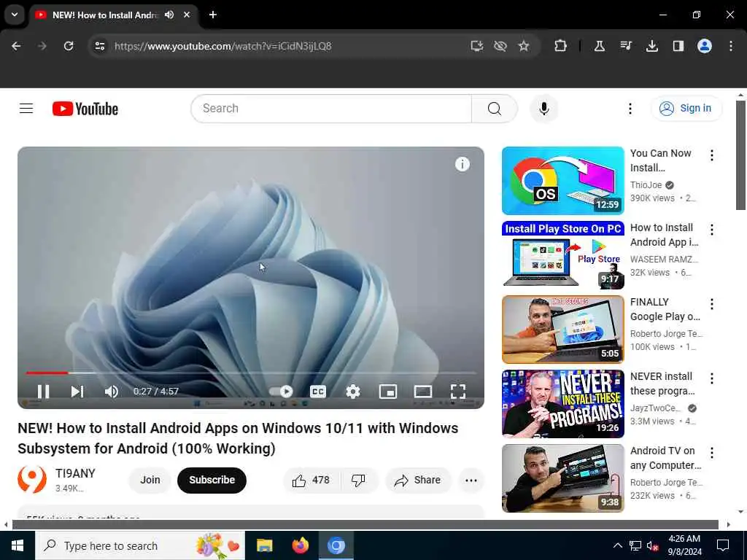Open TI9ANY channel name link

point(75,473)
